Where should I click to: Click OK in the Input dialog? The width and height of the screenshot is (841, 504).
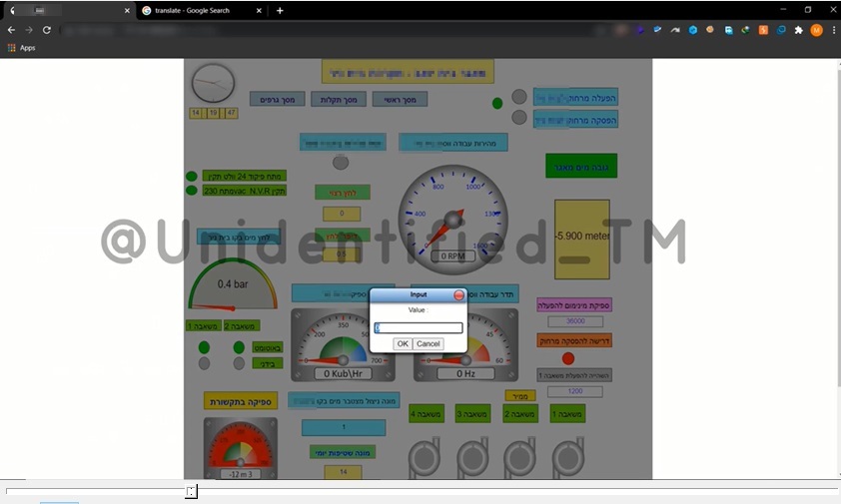click(403, 343)
